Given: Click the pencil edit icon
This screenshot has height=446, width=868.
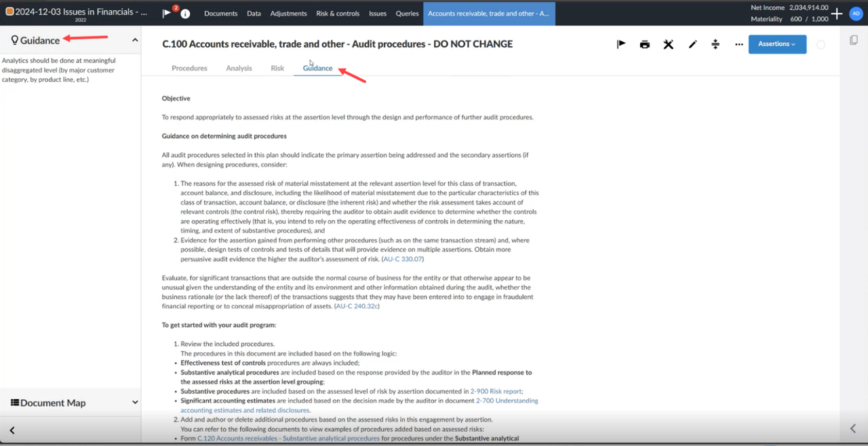Looking at the screenshot, I should 692,44.
